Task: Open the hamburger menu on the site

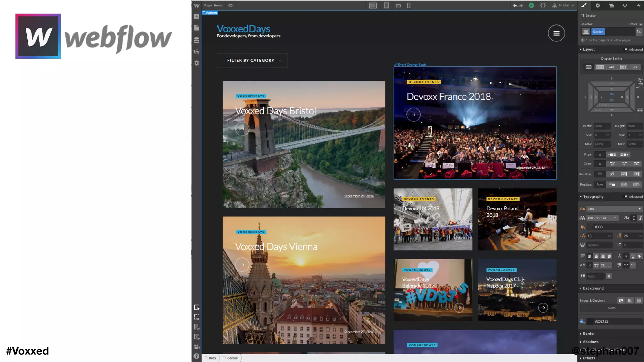Action: tap(556, 33)
